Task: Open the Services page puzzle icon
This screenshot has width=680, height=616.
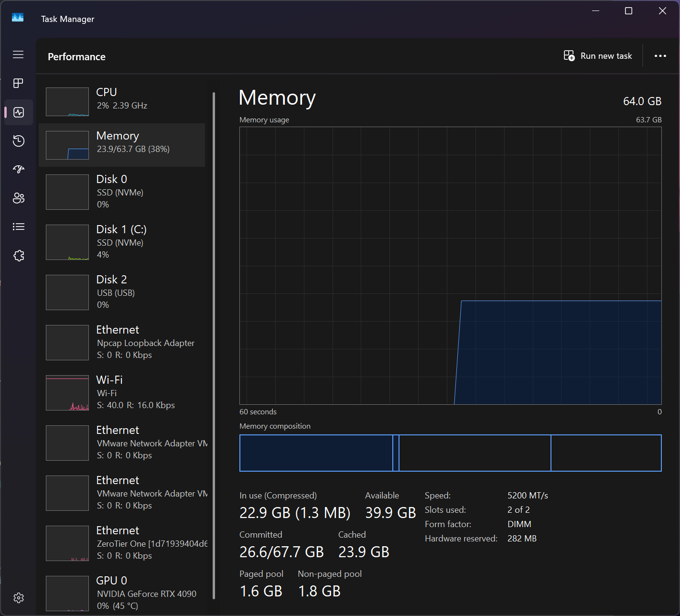Action: 19,256
